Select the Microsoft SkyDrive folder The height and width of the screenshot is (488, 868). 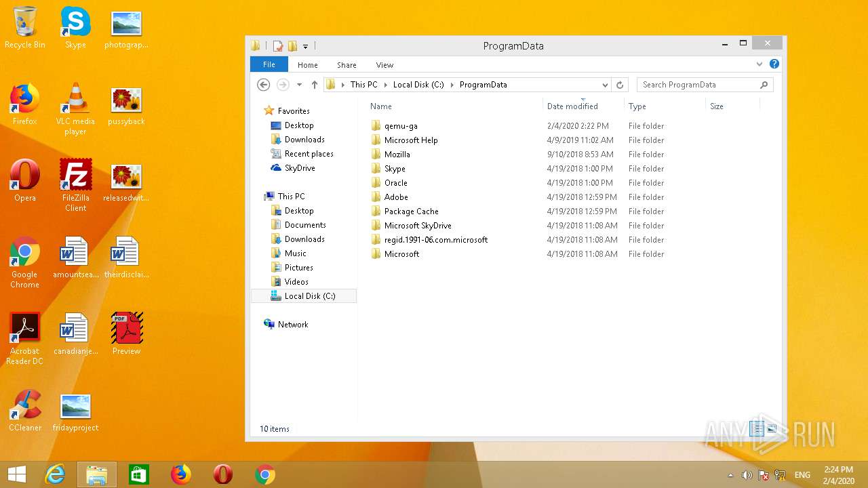click(418, 226)
